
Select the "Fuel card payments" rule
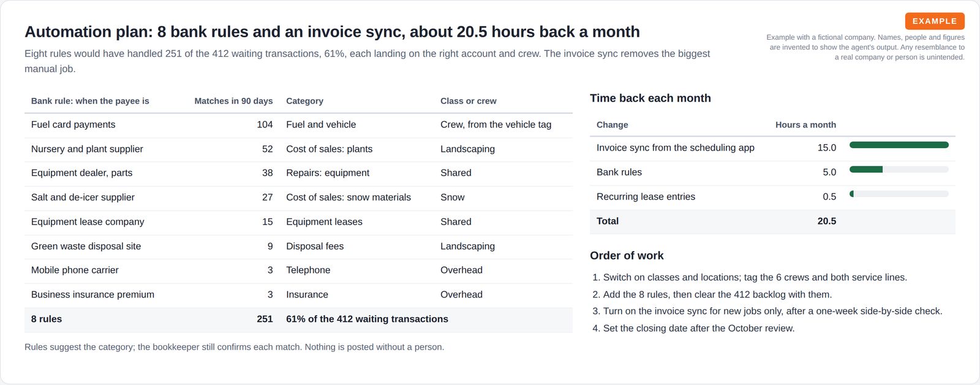(73, 125)
